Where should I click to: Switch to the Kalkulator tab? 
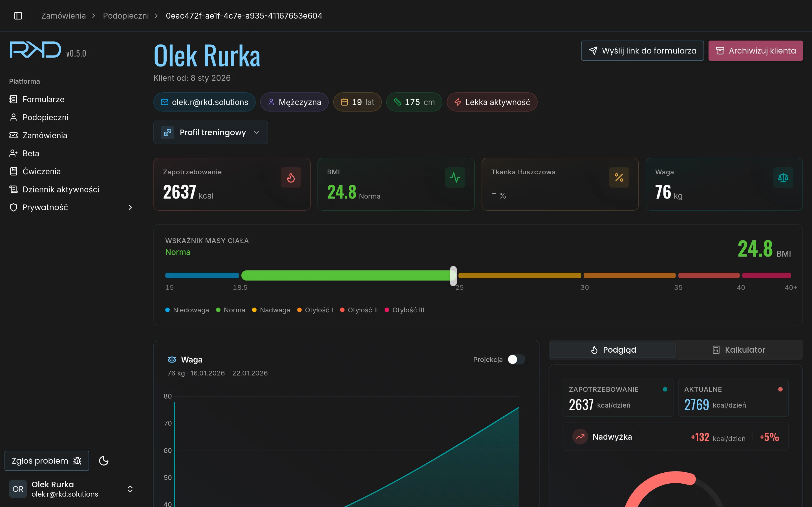click(x=738, y=350)
